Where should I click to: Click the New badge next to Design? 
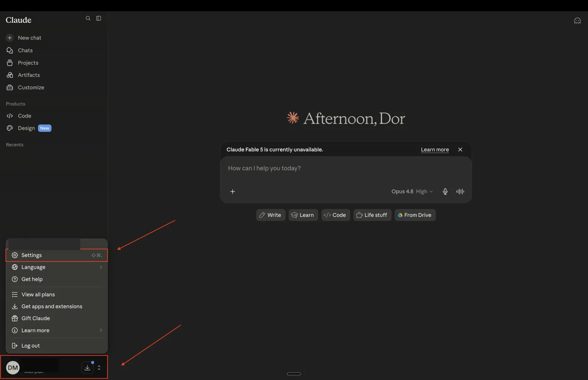tap(45, 128)
